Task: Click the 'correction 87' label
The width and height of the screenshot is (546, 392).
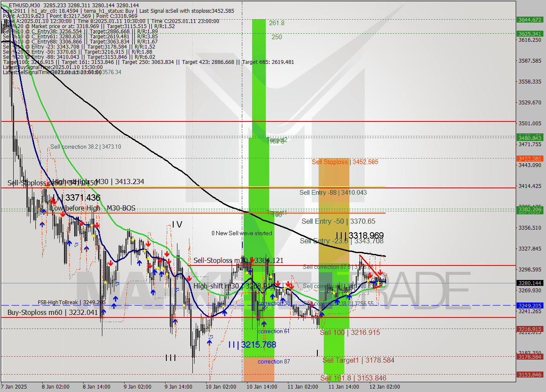Action: (273, 361)
